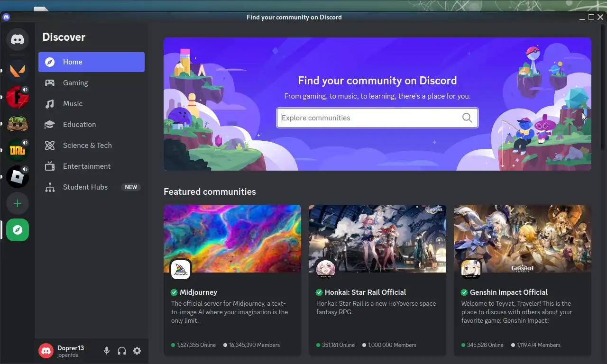Select the Science & Tech category
This screenshot has height=364, width=607.
tap(92, 146)
